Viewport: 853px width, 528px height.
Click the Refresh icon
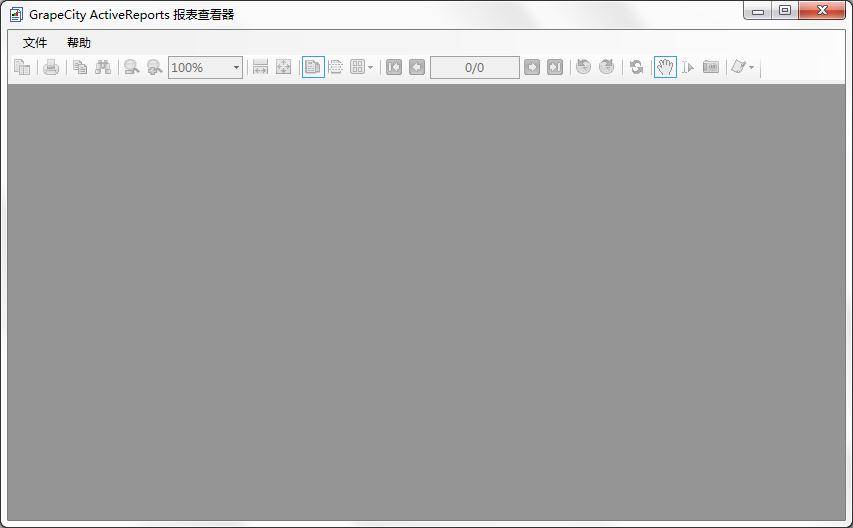tap(636, 67)
